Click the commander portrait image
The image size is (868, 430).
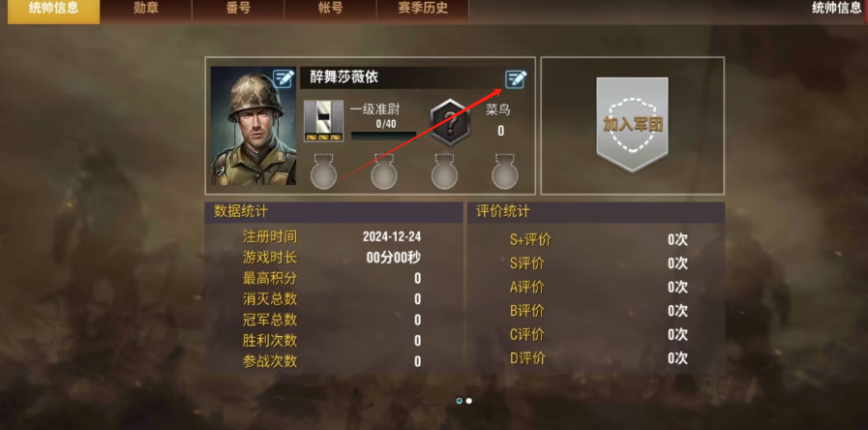(254, 126)
